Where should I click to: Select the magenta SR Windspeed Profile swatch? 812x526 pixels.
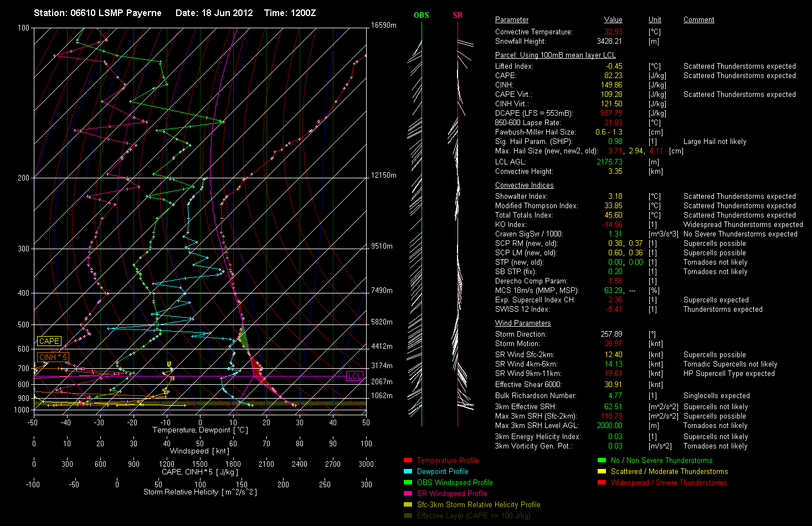[408, 493]
